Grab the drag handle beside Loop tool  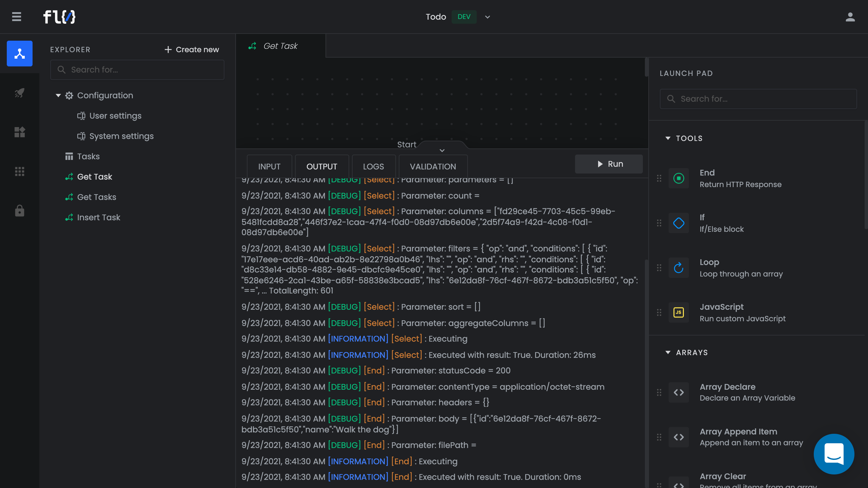click(x=659, y=268)
